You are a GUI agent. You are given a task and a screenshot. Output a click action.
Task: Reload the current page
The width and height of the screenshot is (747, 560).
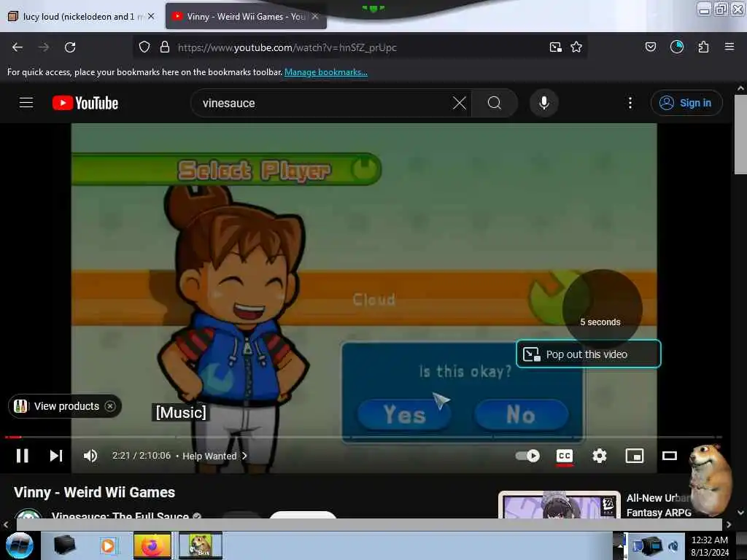click(70, 47)
